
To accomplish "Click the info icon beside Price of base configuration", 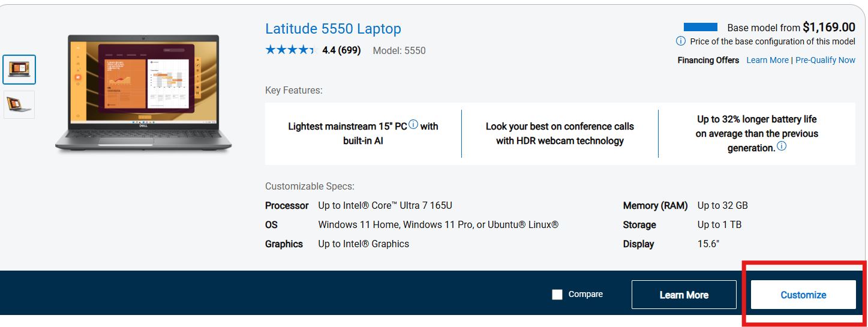I will (x=681, y=41).
